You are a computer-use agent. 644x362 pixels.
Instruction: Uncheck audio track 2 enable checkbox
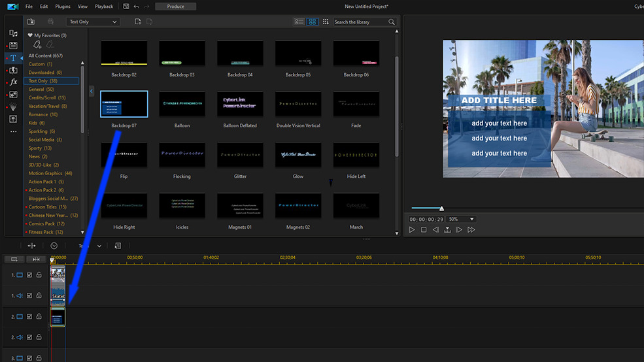[x=29, y=337]
